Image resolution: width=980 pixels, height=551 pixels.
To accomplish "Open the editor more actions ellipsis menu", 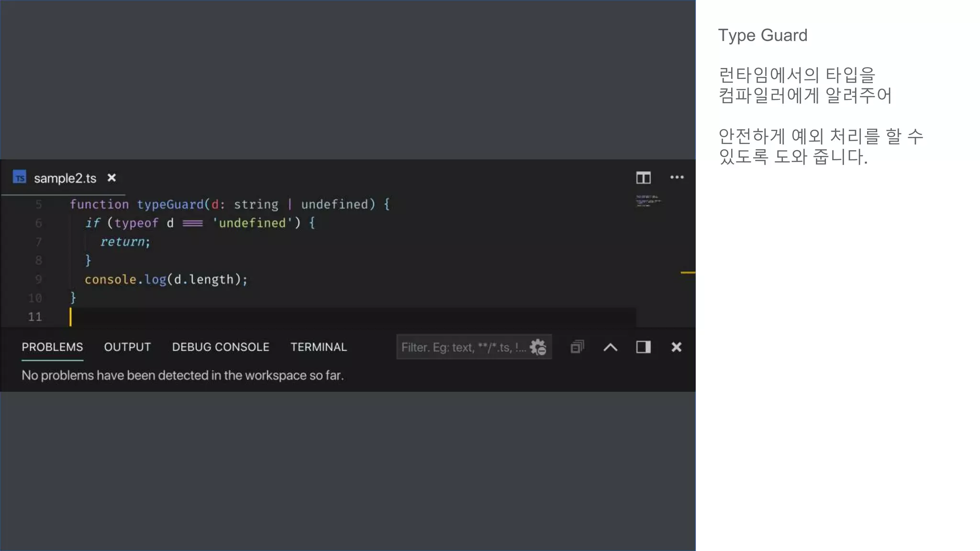I will 677,177.
